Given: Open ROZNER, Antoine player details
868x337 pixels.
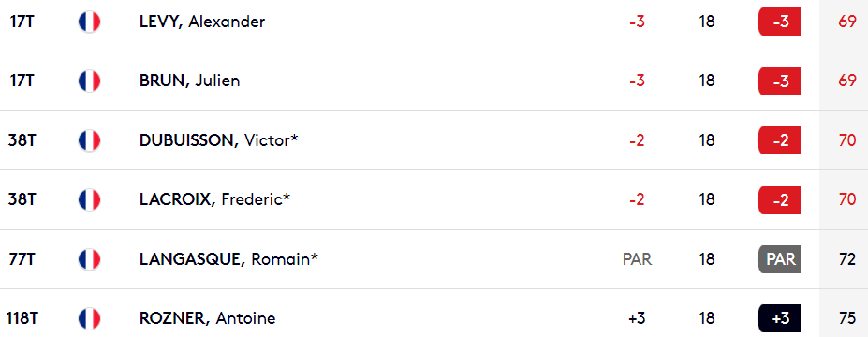Looking at the screenshot, I should [x=208, y=318].
